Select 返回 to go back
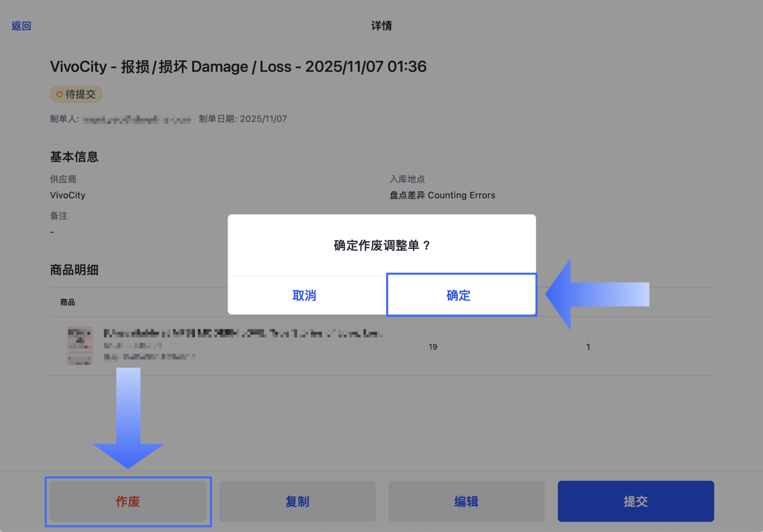The height and width of the screenshot is (532, 763). (21, 25)
